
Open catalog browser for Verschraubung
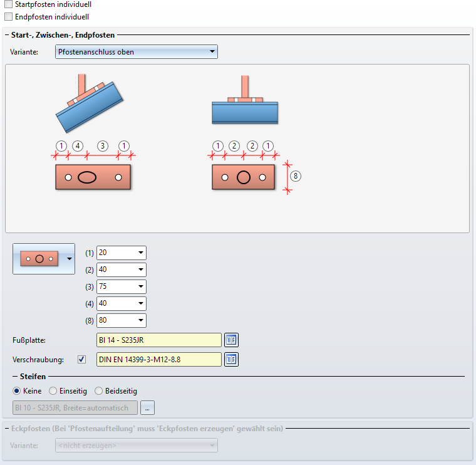[231, 359]
